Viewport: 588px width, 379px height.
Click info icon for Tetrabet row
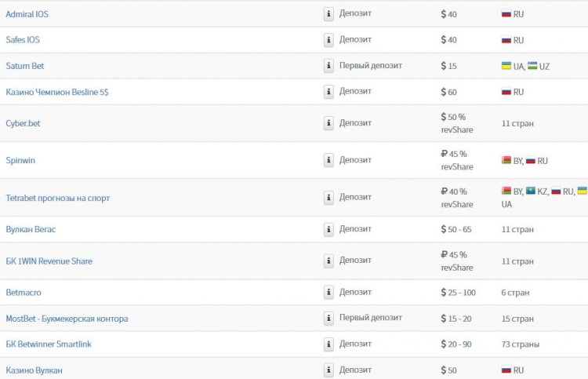pyautogui.click(x=328, y=198)
